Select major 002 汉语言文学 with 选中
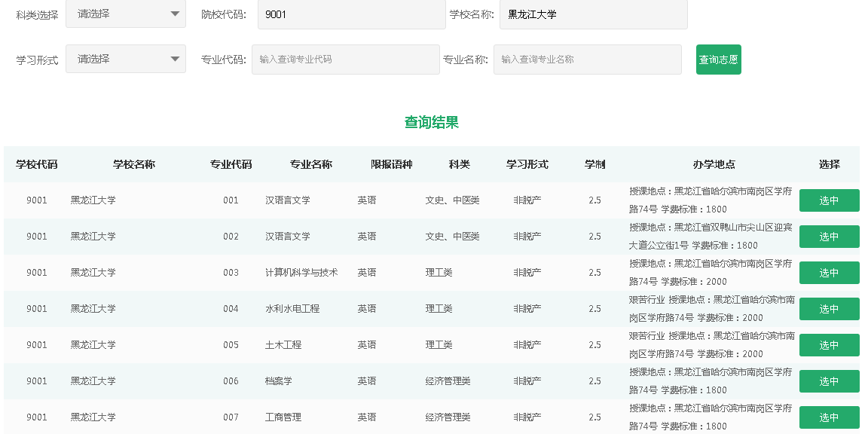 pyautogui.click(x=829, y=237)
